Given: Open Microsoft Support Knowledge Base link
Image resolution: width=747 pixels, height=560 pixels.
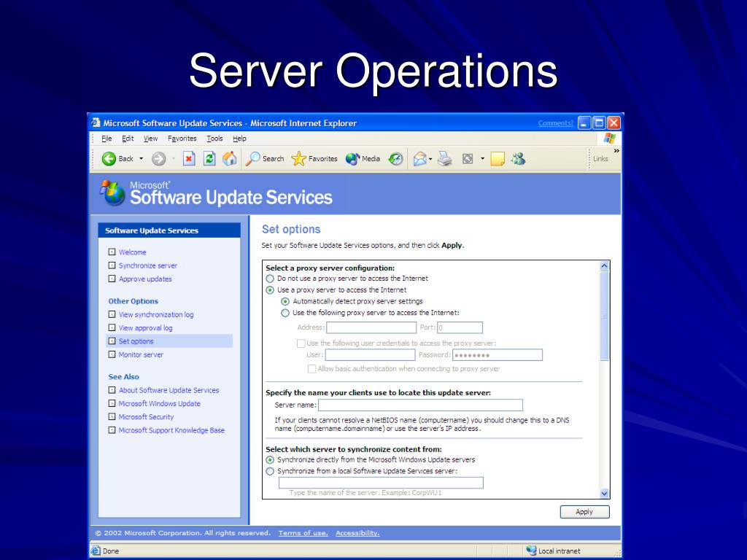Looking at the screenshot, I should coord(171,430).
